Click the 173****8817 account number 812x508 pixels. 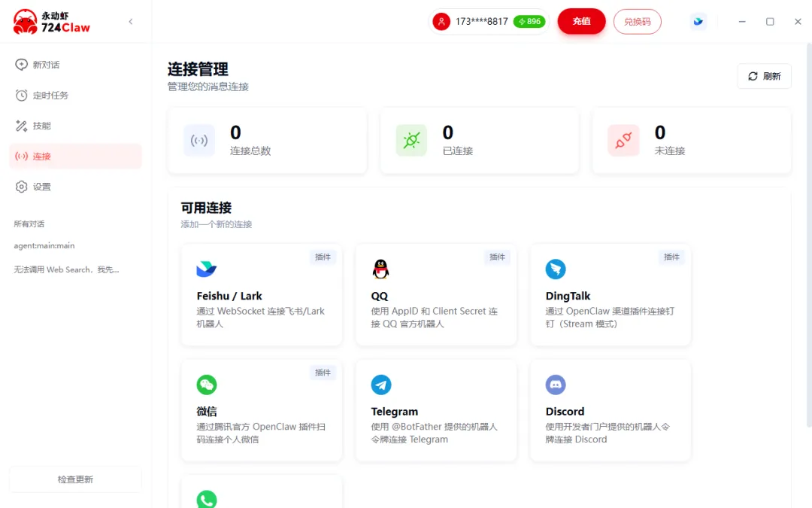(x=482, y=22)
